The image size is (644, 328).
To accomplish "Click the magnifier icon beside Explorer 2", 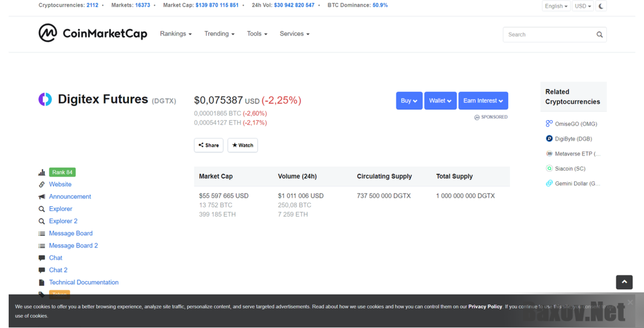I will click(x=42, y=221).
